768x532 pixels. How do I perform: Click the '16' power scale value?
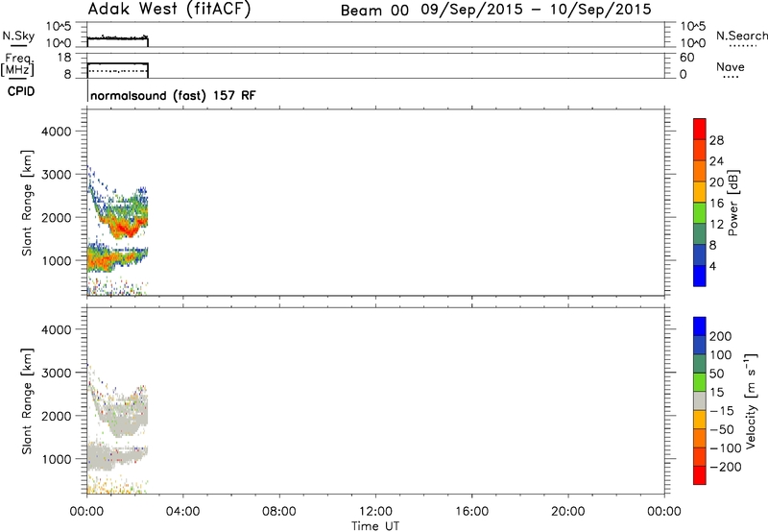716,204
